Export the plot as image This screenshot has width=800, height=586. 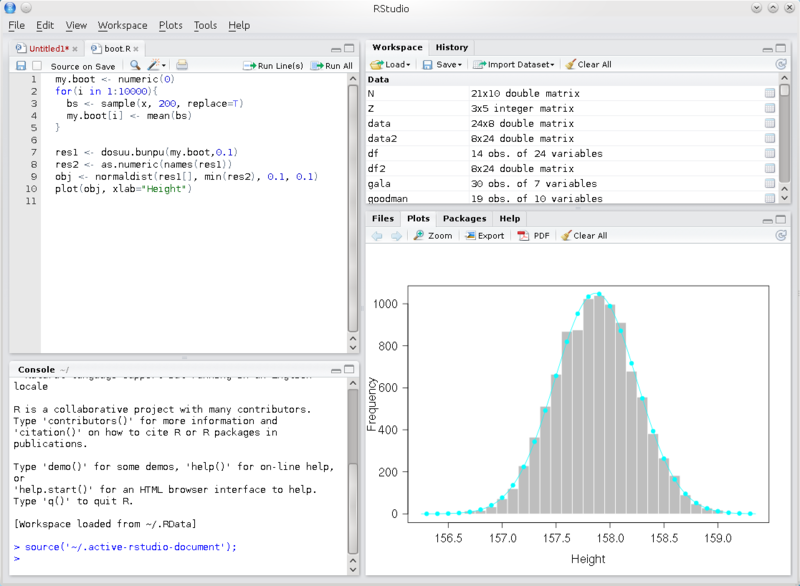click(485, 236)
